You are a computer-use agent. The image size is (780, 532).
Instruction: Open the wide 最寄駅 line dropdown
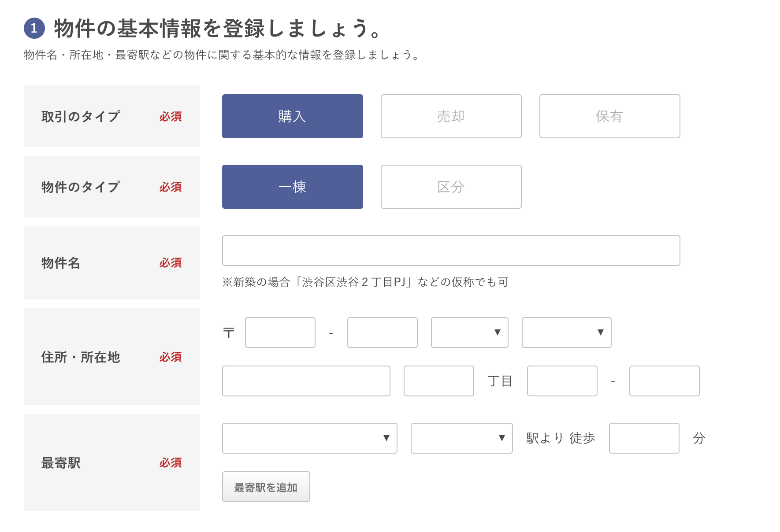pos(309,438)
